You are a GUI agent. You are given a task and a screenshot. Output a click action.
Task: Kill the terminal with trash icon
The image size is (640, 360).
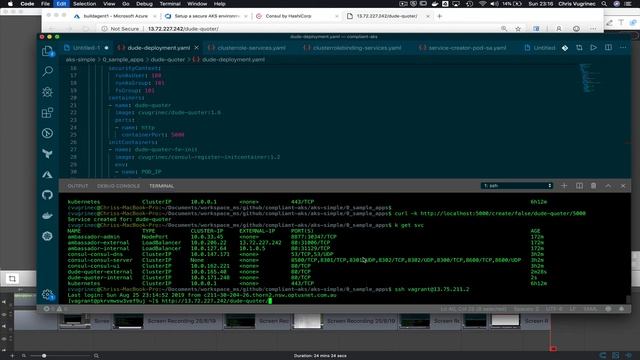tap(593, 186)
